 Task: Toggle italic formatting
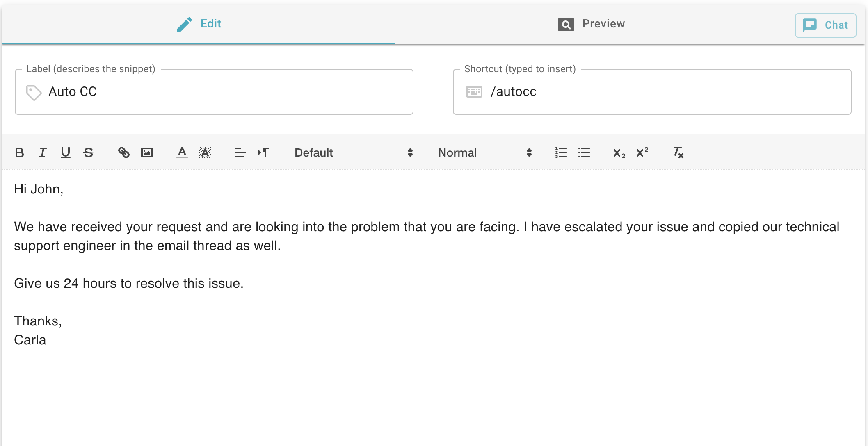[x=42, y=153]
